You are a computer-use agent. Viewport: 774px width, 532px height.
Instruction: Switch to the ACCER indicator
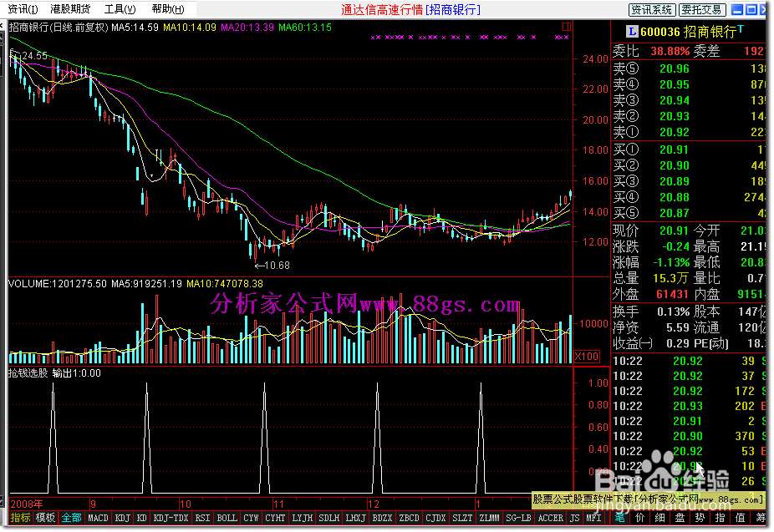coord(550,518)
